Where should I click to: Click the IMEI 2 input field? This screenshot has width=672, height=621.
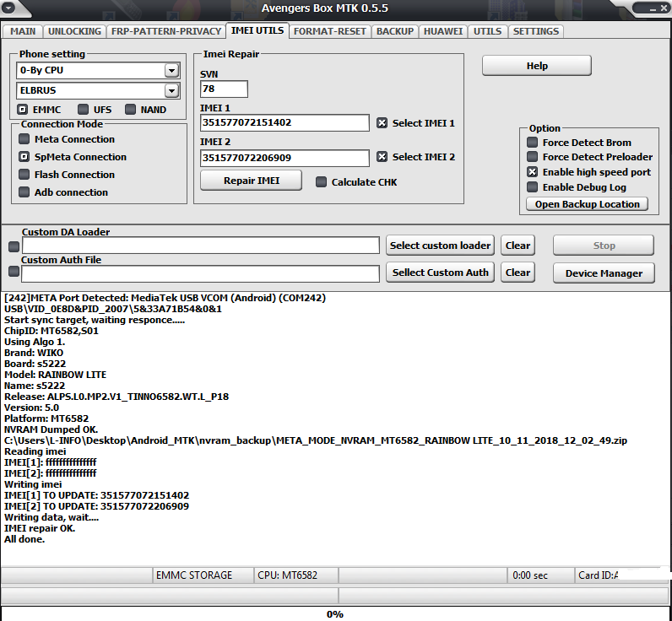click(x=285, y=158)
